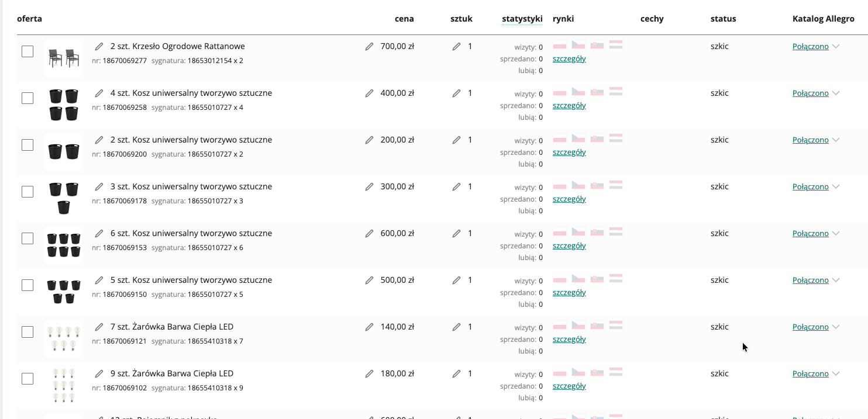Expand Połączono dropdown for 700,00 zł offer
The image size is (868, 419).
(836, 46)
